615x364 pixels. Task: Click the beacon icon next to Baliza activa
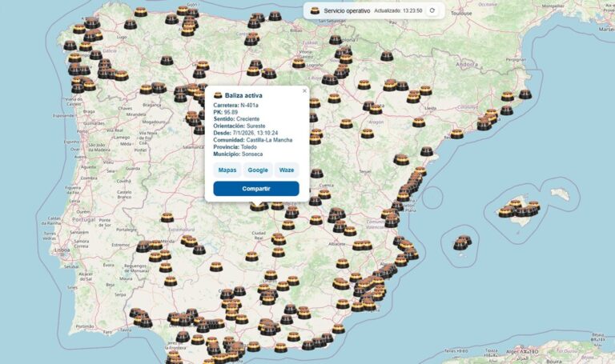pyautogui.click(x=218, y=96)
